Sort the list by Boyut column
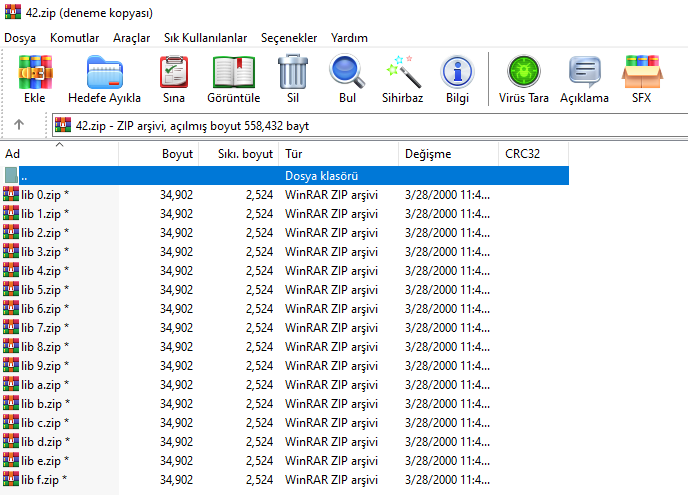The image size is (688, 495). click(177, 155)
